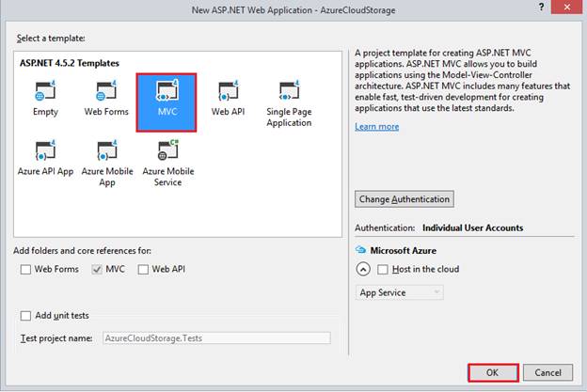Collapse the Microsoft Azure section chevron

pyautogui.click(x=362, y=269)
